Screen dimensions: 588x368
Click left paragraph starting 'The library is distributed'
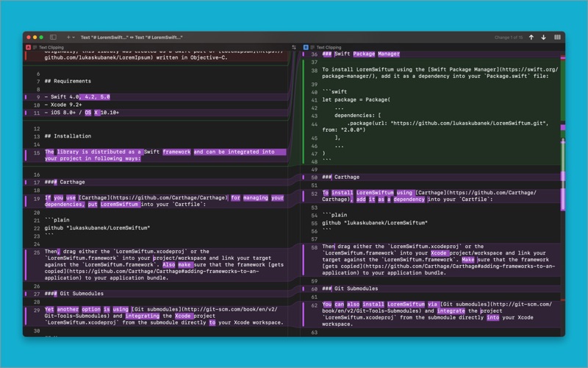pos(165,155)
